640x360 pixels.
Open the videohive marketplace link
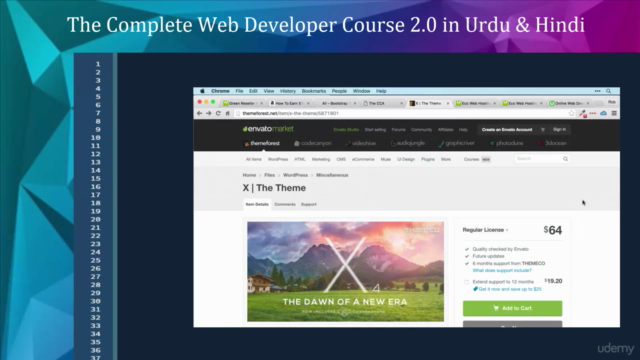[360, 143]
